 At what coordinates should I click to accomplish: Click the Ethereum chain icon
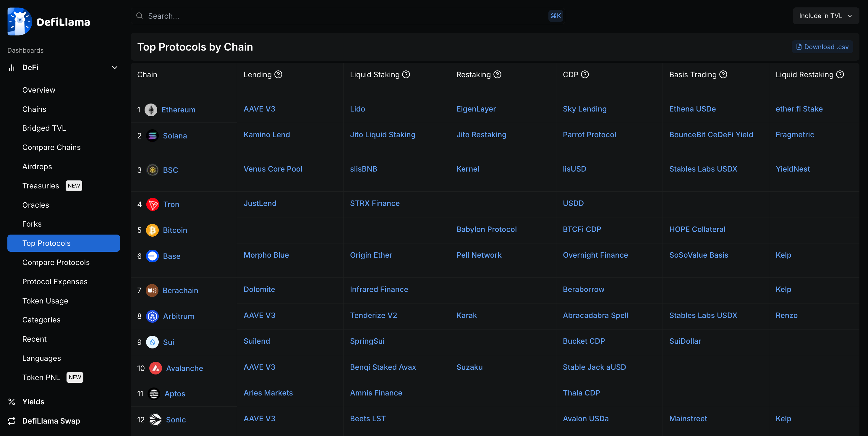click(150, 109)
